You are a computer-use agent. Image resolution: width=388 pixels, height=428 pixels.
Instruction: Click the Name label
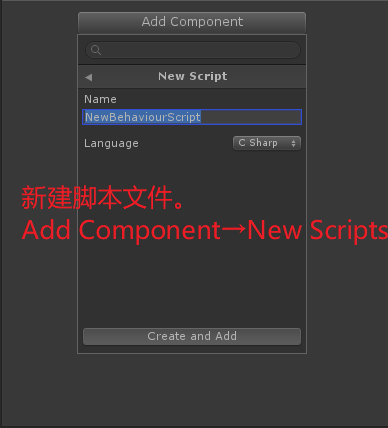point(100,99)
